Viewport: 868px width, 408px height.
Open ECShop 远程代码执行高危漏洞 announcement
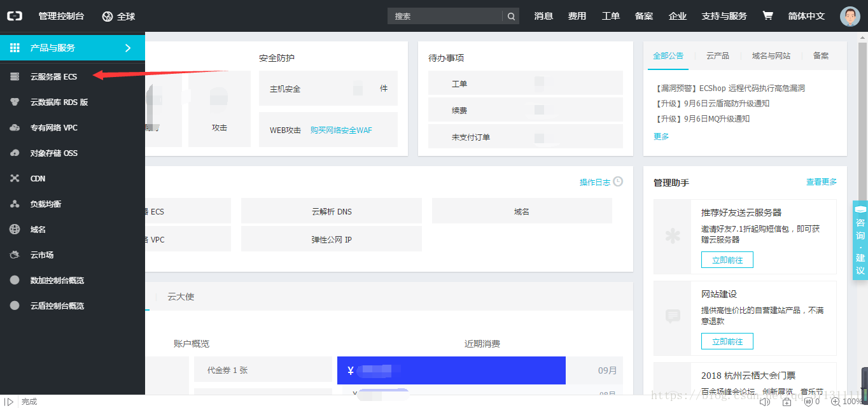(729, 88)
